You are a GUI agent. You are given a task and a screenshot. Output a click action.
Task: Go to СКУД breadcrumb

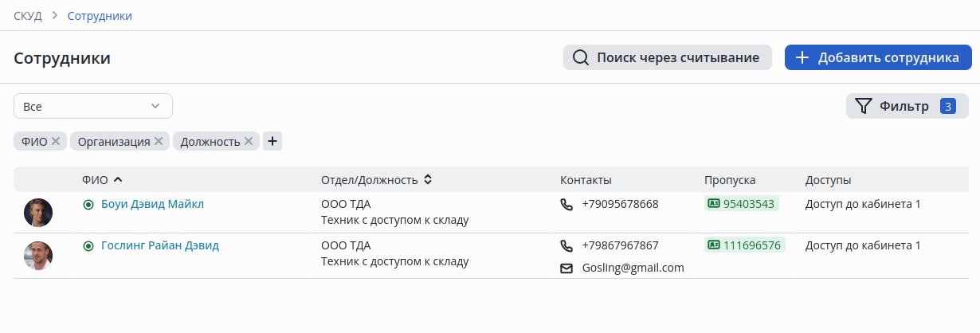click(x=28, y=16)
